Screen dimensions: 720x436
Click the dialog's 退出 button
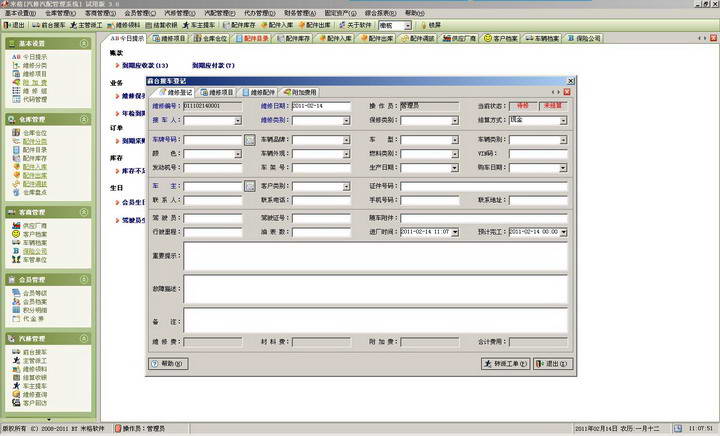click(x=553, y=364)
